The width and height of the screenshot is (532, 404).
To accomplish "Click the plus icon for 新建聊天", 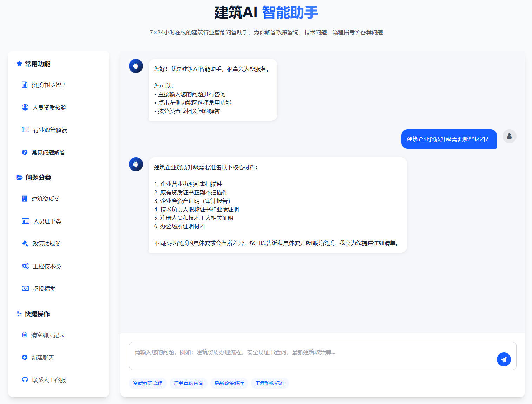I will click(x=25, y=357).
